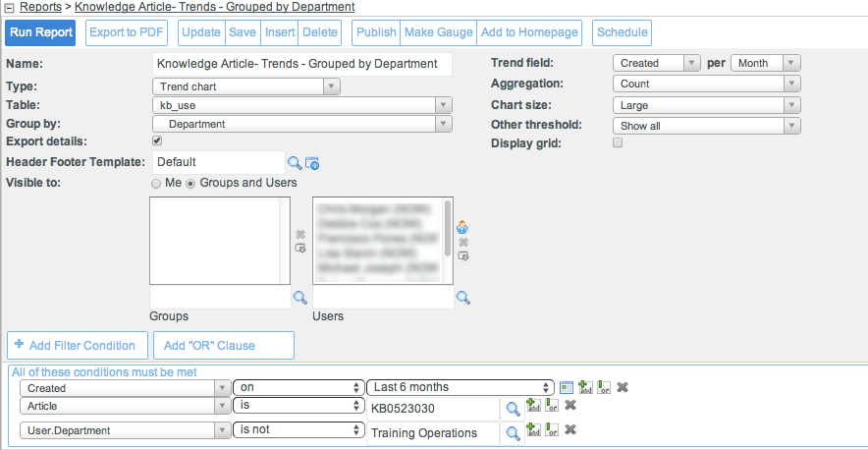Open the Table dropdown showing kb_use
Screen dimensions: 868x450
point(302,105)
